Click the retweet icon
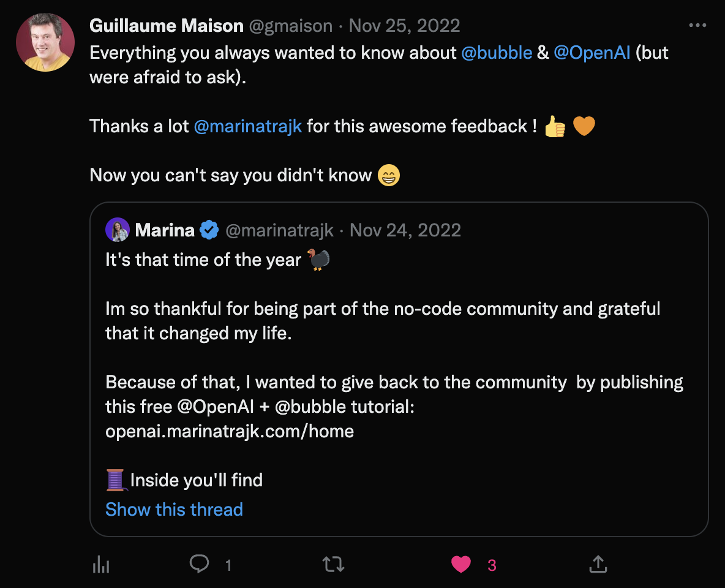The height and width of the screenshot is (588, 725). tap(333, 563)
